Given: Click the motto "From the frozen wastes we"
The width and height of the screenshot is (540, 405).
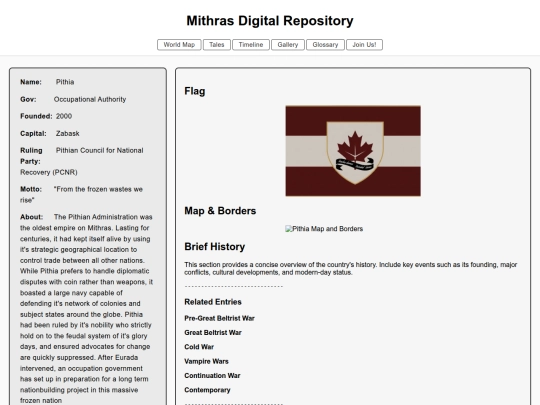Looking at the screenshot, I should [x=98, y=189].
